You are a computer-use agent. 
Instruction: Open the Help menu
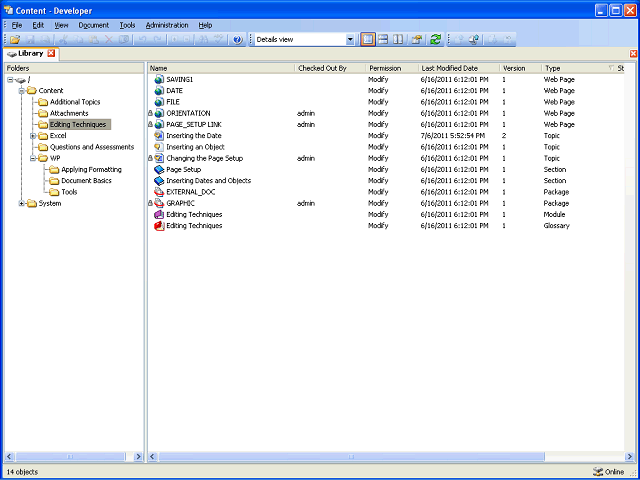pos(205,25)
